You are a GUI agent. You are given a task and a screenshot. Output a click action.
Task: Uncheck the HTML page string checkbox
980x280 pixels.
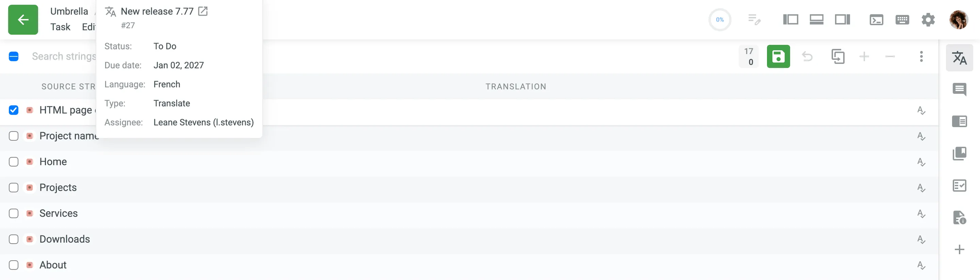(14, 110)
